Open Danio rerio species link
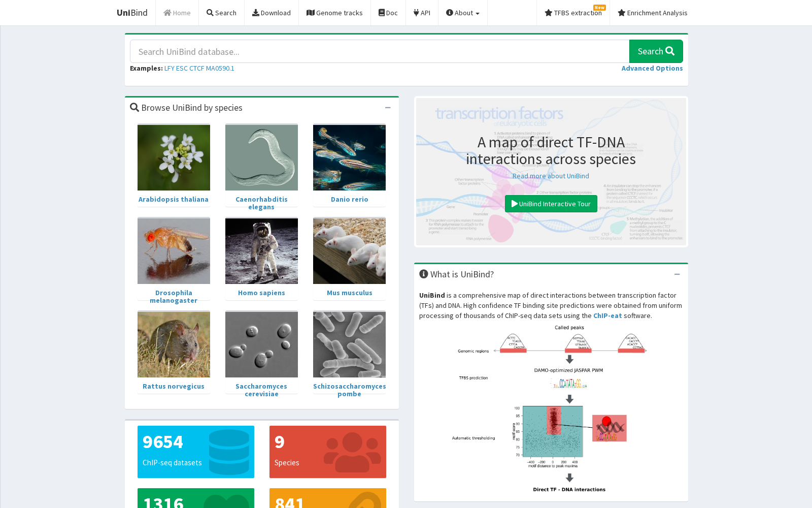This screenshot has height=508, width=812. (349, 199)
